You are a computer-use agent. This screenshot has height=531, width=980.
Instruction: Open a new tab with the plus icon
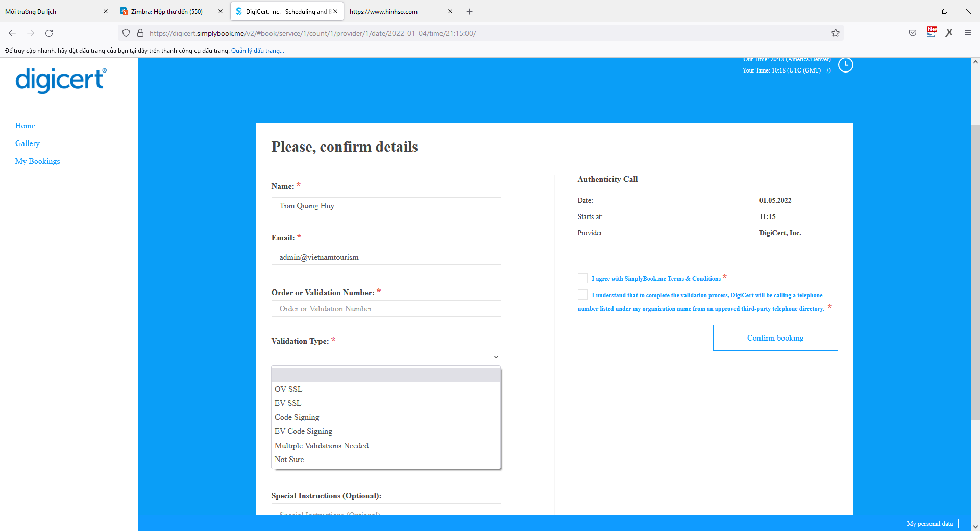(470, 11)
